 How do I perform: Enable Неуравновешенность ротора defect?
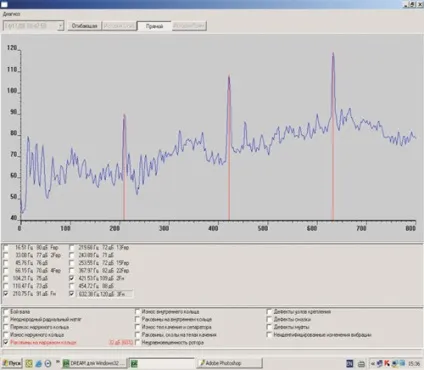point(137,342)
